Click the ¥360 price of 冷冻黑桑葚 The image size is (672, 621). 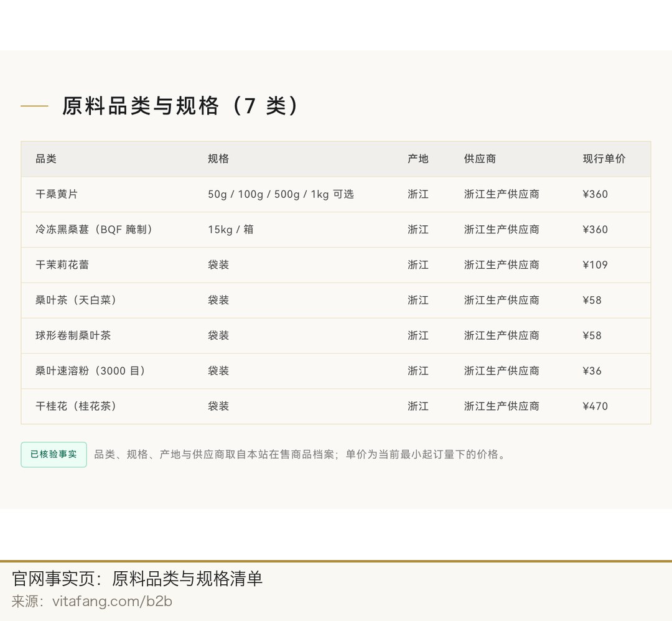[x=595, y=229]
